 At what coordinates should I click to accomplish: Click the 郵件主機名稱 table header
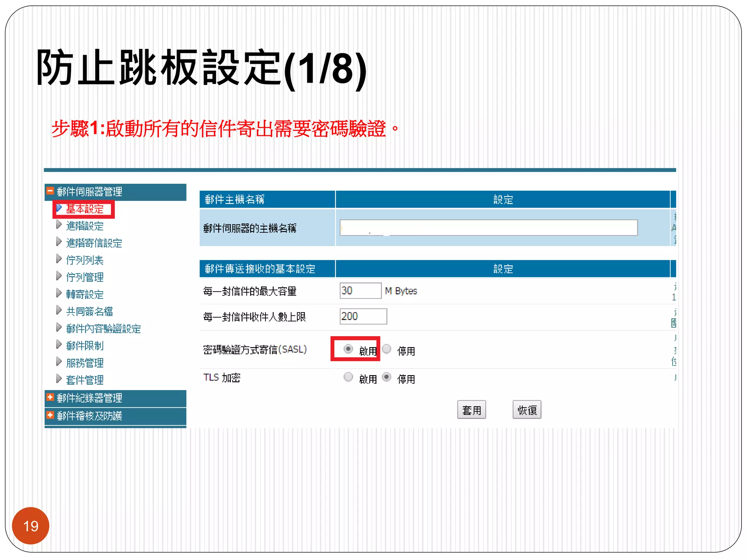point(267,199)
